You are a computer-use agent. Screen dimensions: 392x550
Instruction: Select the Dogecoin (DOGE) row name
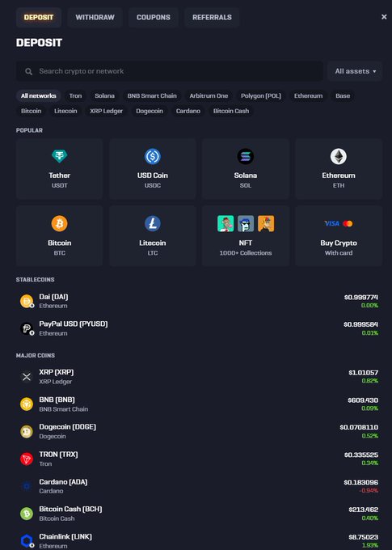coord(67,427)
